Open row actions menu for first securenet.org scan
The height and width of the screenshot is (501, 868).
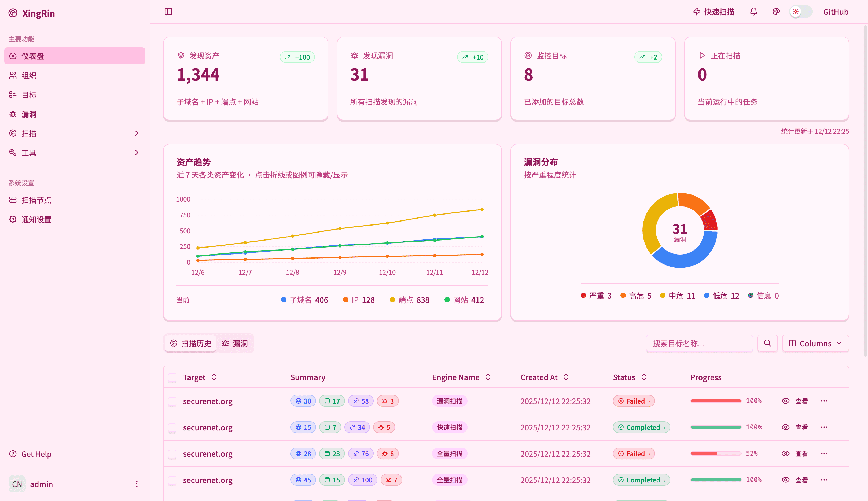click(x=824, y=401)
